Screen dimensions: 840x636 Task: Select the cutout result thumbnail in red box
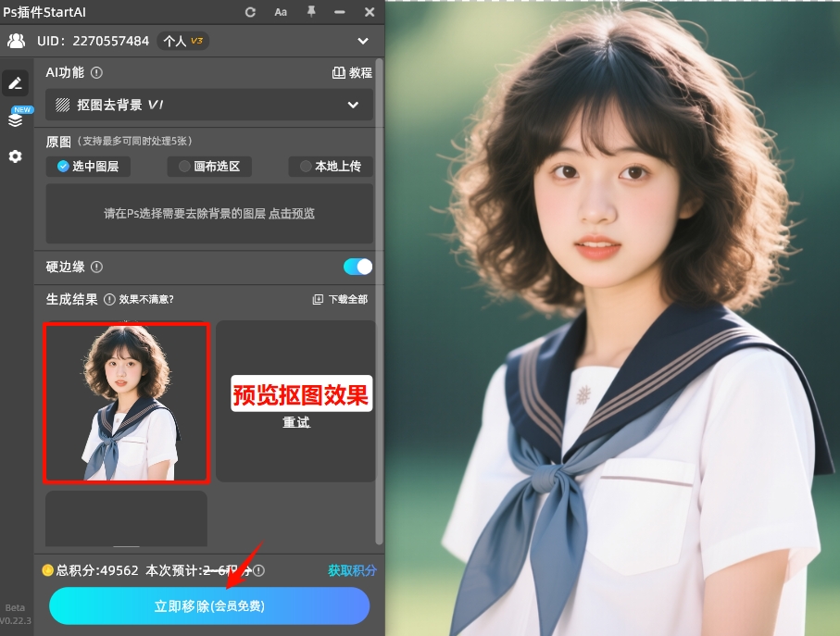pyautogui.click(x=126, y=403)
